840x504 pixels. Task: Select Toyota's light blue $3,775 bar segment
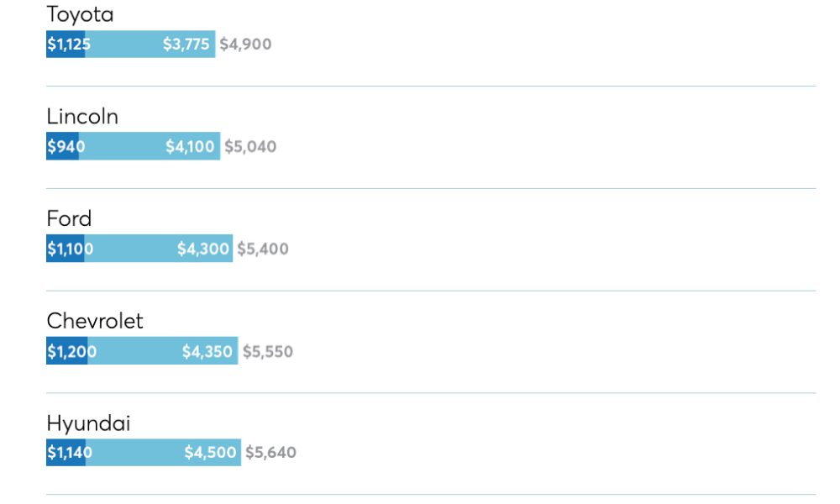pos(150,44)
